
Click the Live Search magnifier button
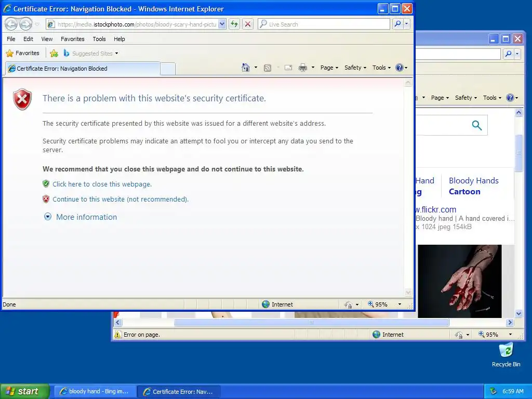[397, 24]
